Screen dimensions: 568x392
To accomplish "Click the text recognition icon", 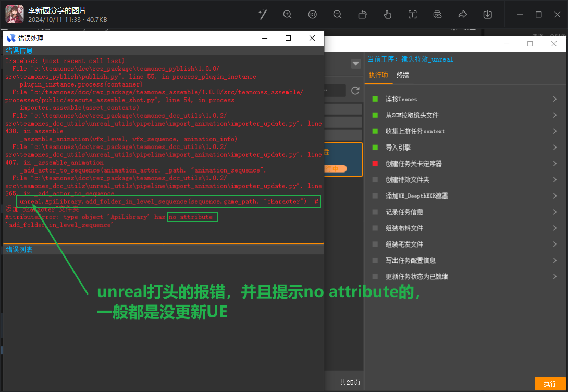I will [412, 15].
